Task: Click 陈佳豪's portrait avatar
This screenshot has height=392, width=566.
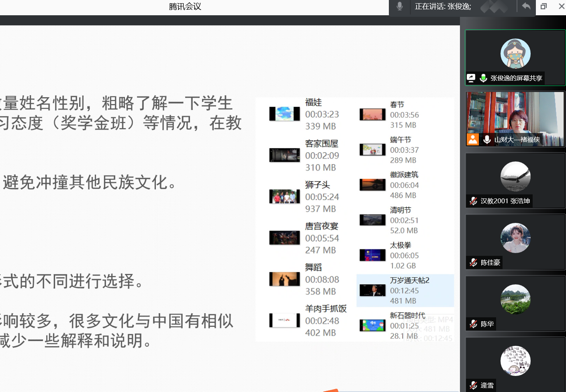Action: (515, 238)
